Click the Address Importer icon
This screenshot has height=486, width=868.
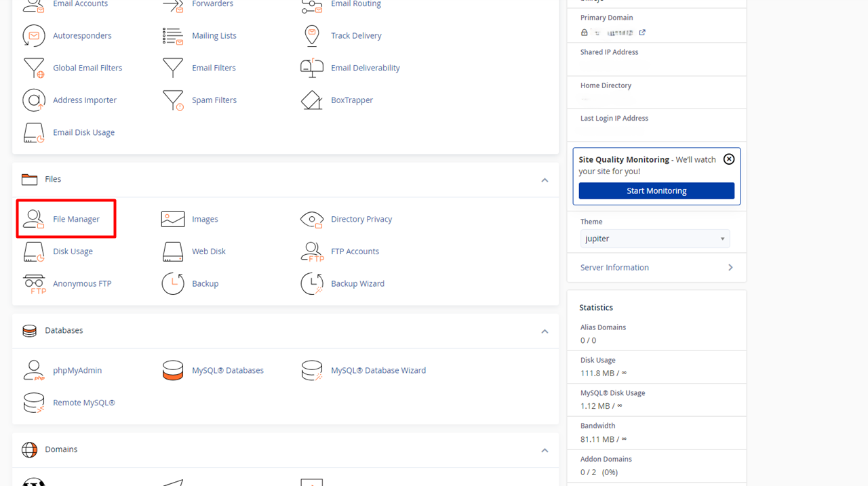34,100
